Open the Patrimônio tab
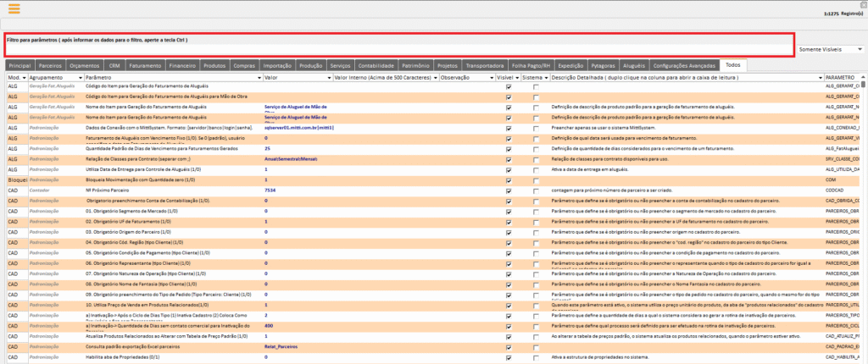This screenshot has height=364, width=868. click(x=415, y=65)
